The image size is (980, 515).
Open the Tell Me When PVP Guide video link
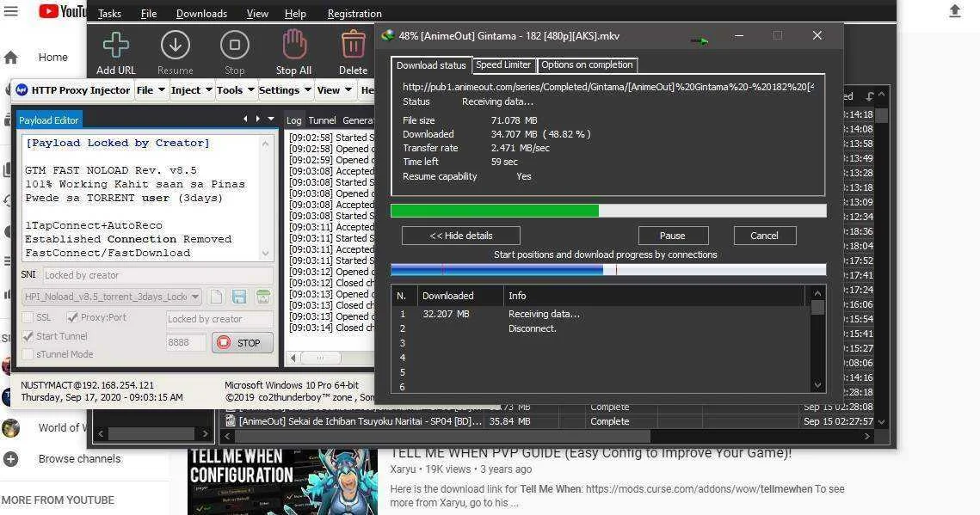[x=590, y=453]
